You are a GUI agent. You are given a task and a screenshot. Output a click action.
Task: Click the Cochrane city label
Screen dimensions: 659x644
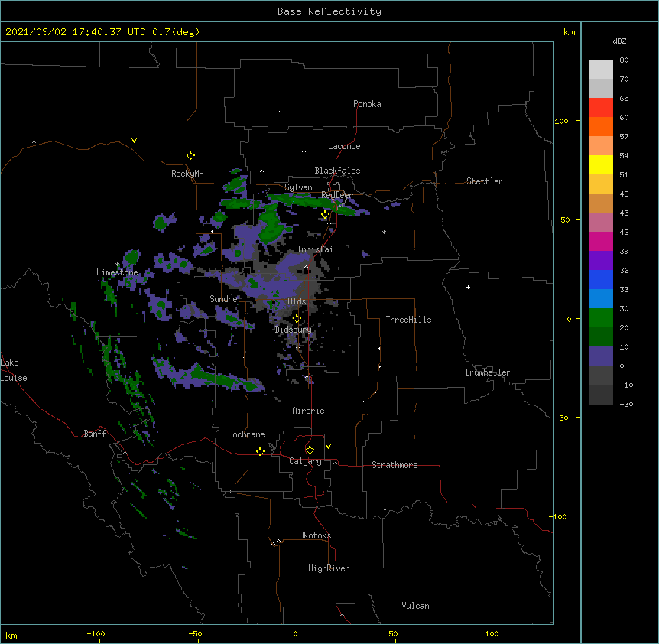[x=246, y=434]
